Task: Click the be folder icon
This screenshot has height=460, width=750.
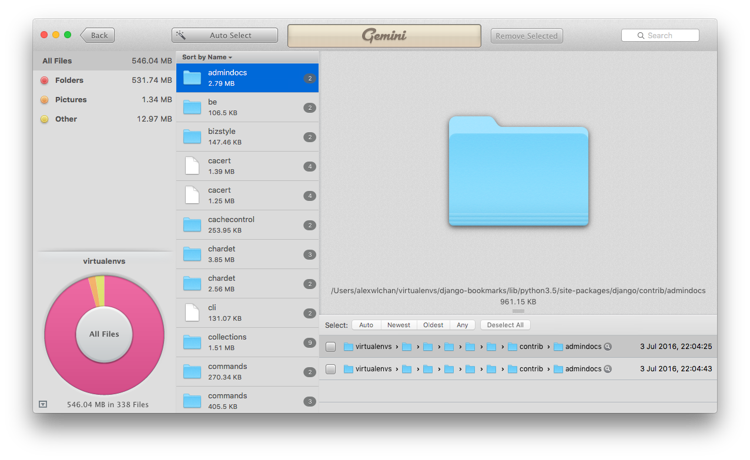Action: click(x=192, y=107)
